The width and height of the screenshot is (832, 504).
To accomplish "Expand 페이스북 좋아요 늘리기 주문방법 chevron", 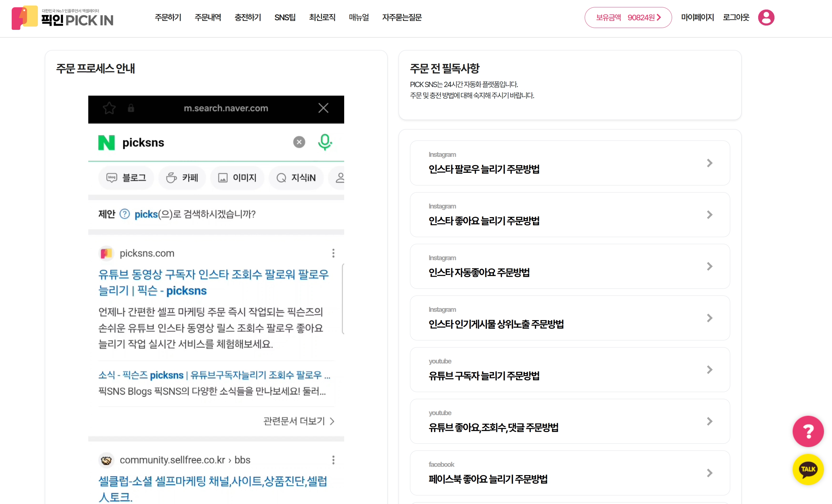I will tap(709, 473).
